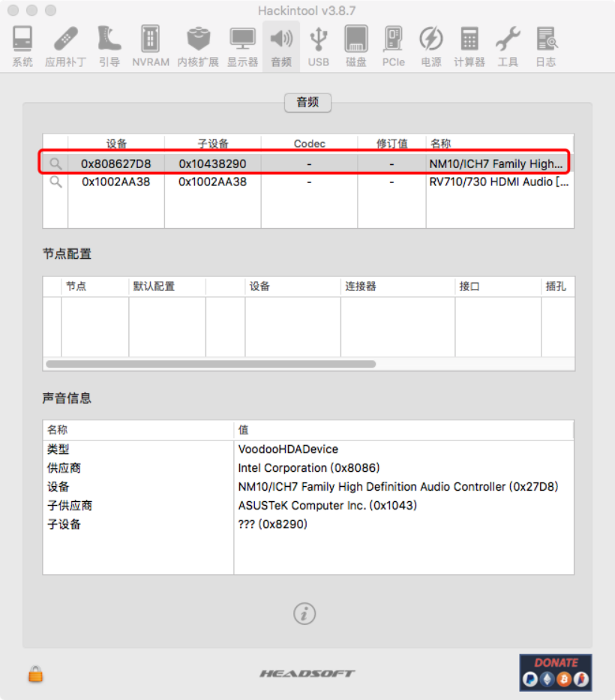Select the 音频 tab above the device table
This screenshot has width=615, height=700.
[307, 103]
